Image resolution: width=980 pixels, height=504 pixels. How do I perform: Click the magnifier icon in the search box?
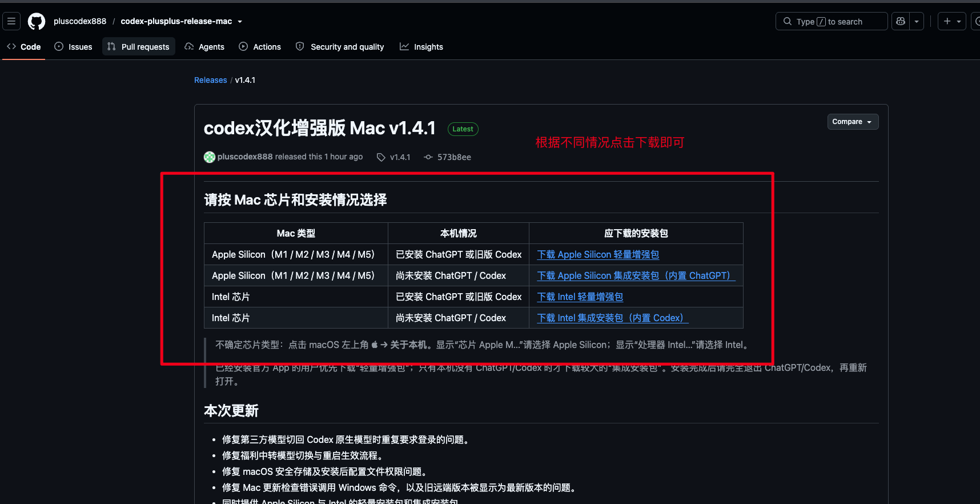788,21
